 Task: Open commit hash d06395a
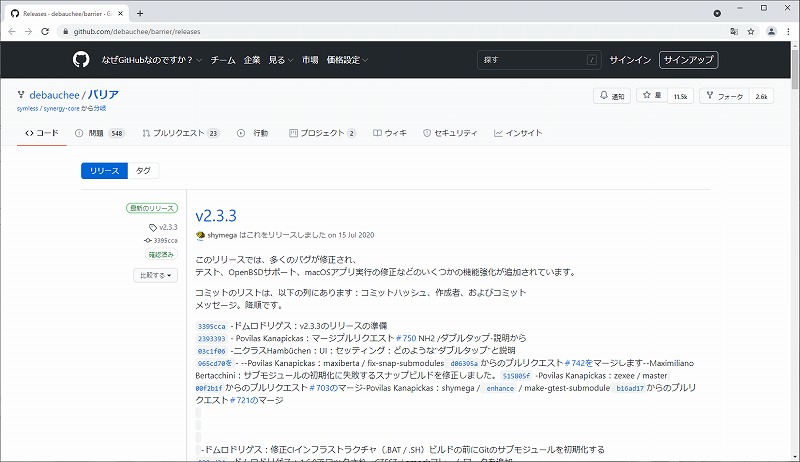[464, 364]
